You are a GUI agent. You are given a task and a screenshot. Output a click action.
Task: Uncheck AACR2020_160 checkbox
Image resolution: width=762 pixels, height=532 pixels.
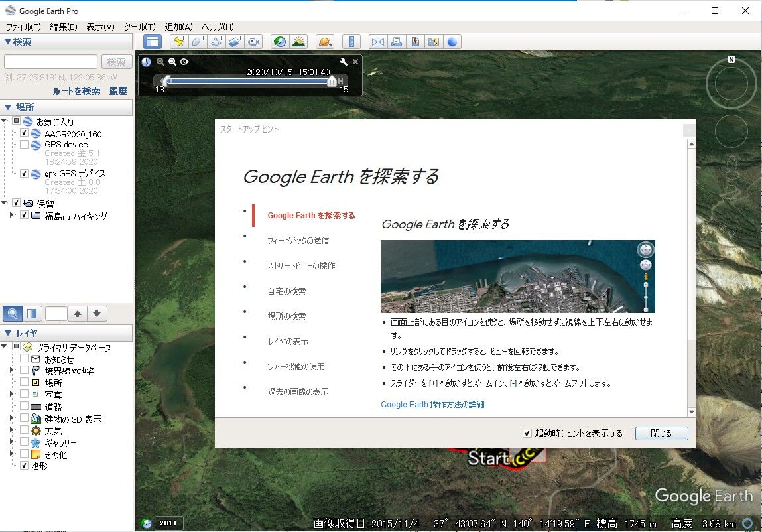coord(24,133)
